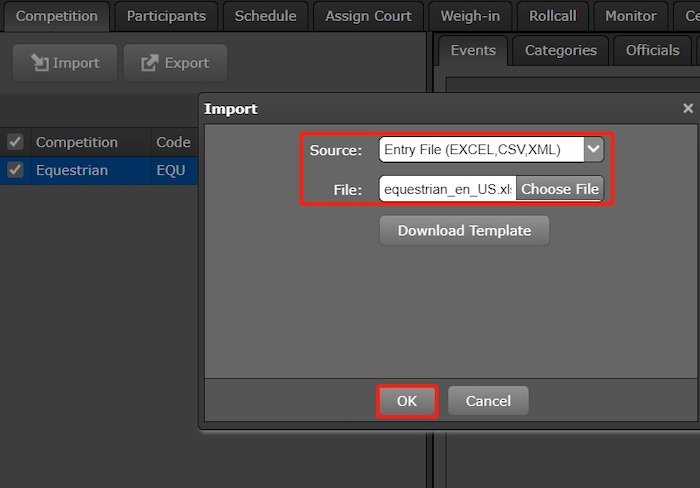700x488 pixels.
Task: Confirm import with the OK button
Action: tap(407, 401)
